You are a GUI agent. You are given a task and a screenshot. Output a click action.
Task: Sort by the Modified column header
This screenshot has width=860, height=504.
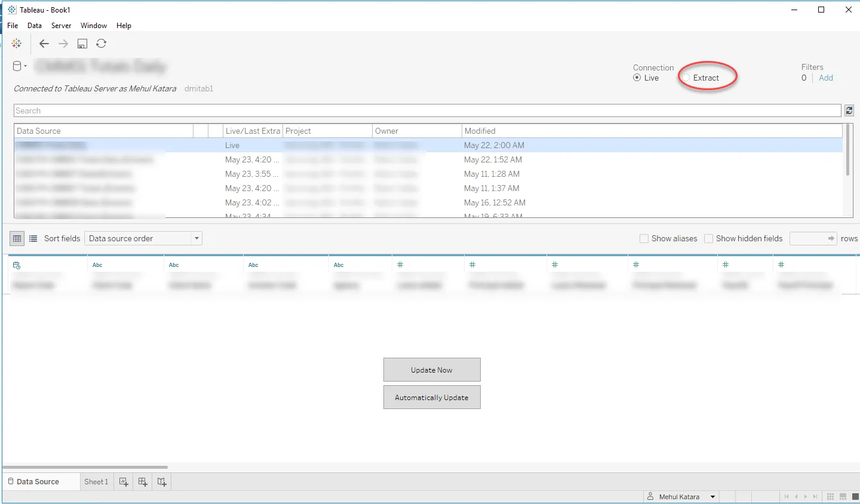(652, 131)
